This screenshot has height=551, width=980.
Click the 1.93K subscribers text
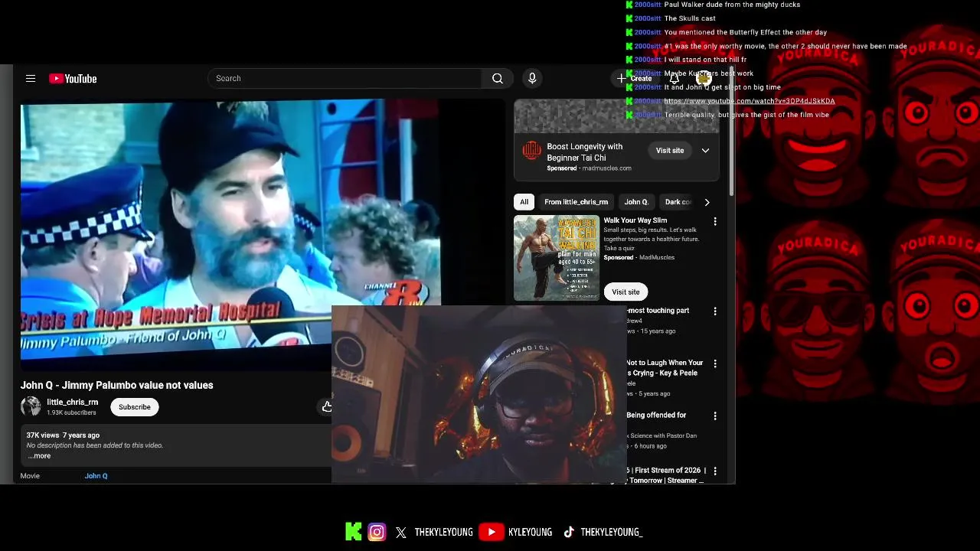click(71, 412)
